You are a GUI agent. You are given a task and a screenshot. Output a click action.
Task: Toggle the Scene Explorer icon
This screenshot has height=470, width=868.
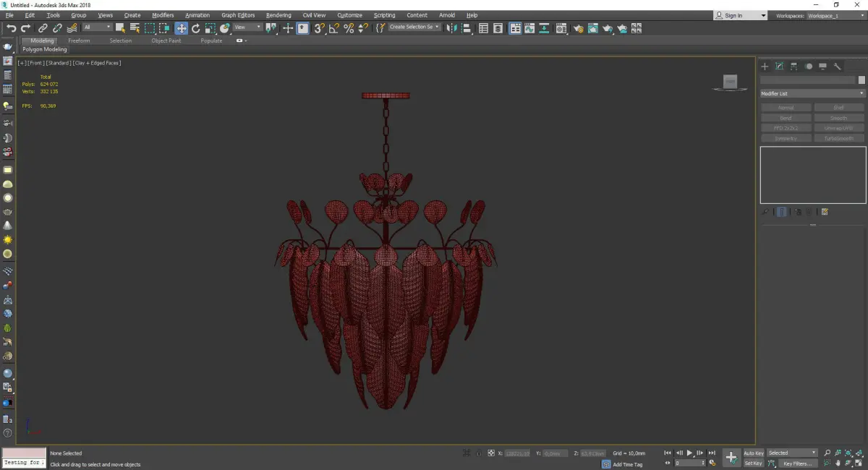(x=483, y=28)
